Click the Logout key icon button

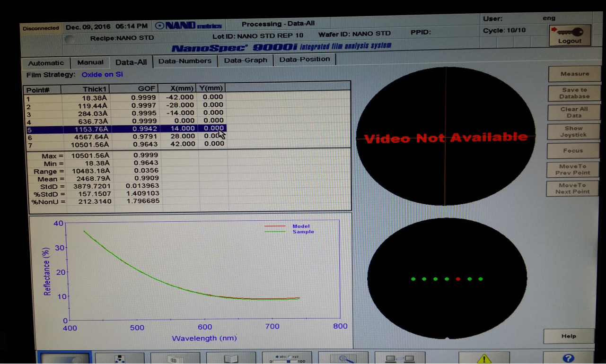[570, 35]
